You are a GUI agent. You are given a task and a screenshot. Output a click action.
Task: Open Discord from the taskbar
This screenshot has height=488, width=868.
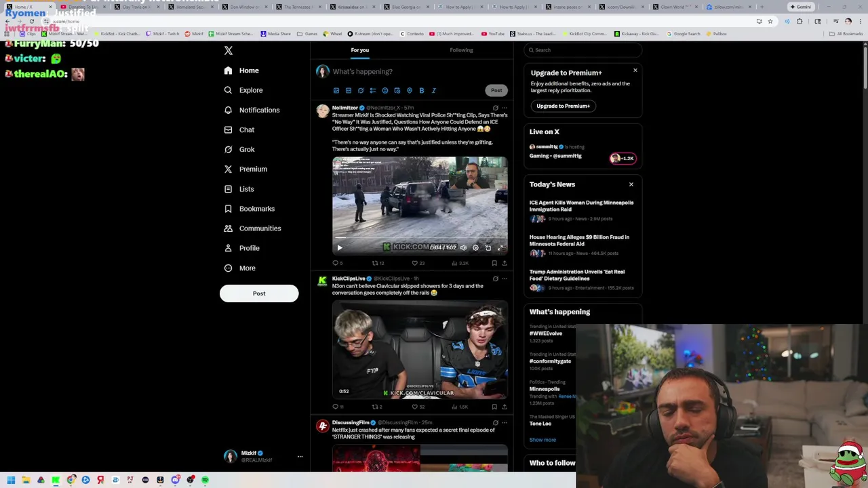tap(175, 480)
